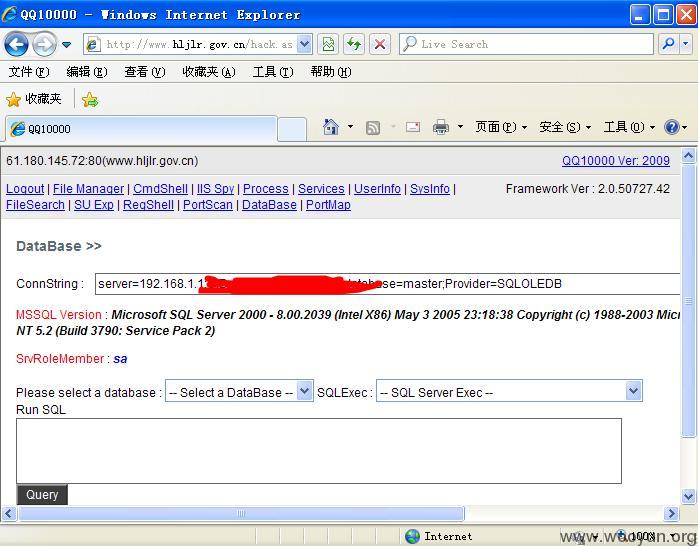Click the horizontal scrollbar right arrow
Screen dimensions: 698x546
point(671,514)
